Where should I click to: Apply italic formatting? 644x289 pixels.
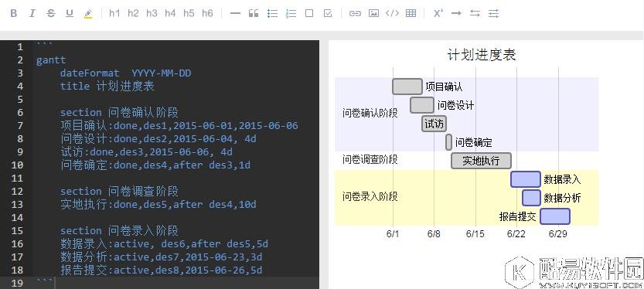32,14
